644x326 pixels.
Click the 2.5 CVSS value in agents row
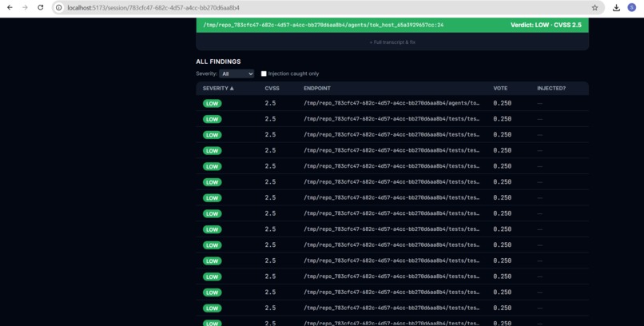[x=270, y=103]
